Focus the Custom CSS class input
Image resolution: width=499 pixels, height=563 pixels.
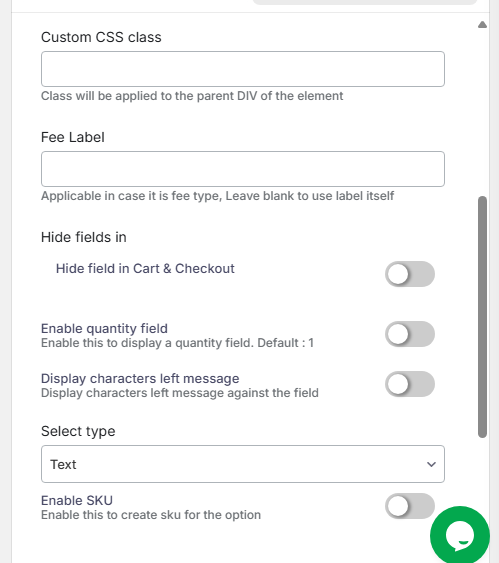[x=243, y=69]
